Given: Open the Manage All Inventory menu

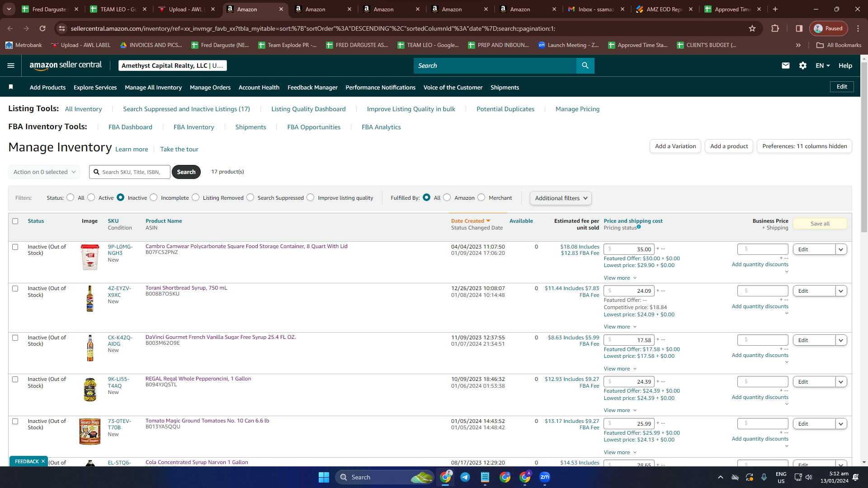Looking at the screenshot, I should (x=153, y=87).
